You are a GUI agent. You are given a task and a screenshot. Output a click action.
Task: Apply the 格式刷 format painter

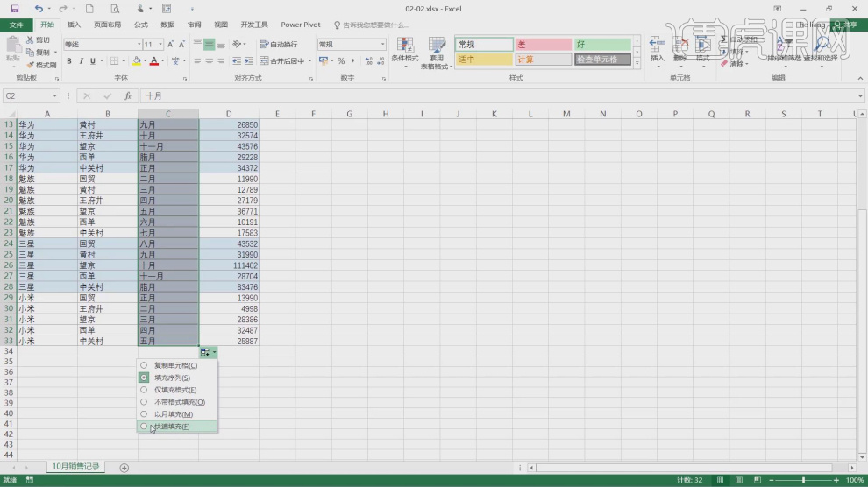click(x=41, y=65)
